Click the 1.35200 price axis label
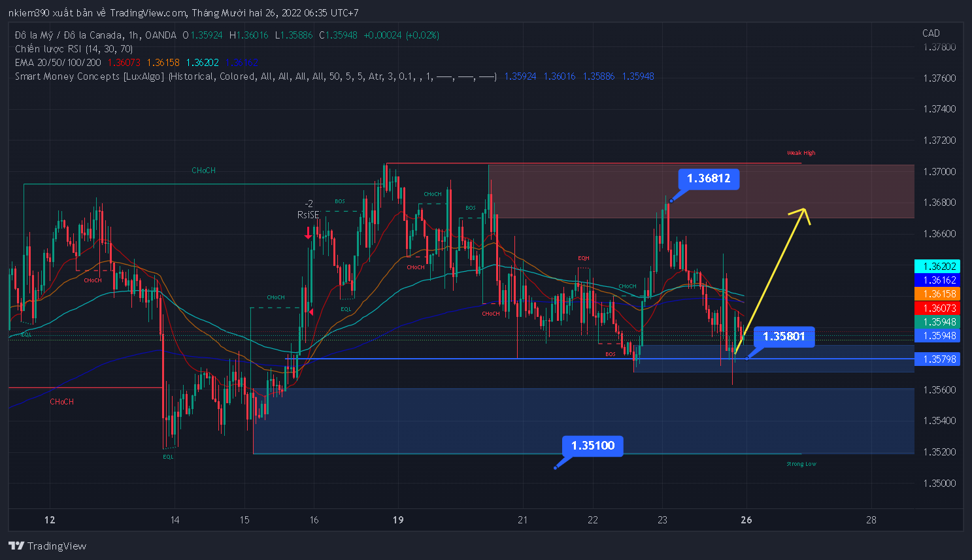972x560 pixels. pyautogui.click(x=939, y=452)
